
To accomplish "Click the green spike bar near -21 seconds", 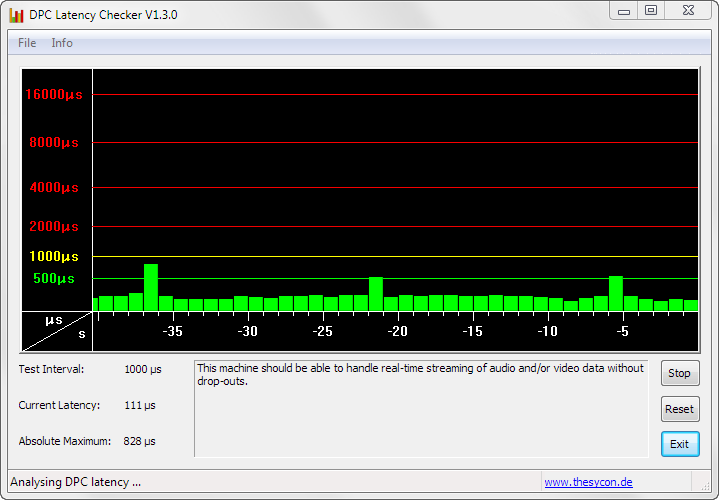I will [x=376, y=294].
